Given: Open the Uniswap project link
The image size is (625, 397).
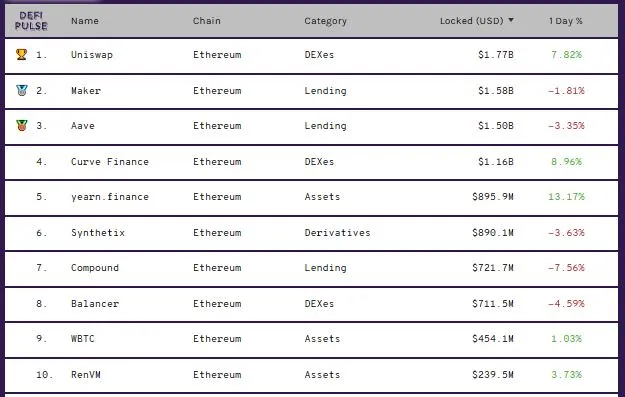Looking at the screenshot, I should tap(92, 55).
